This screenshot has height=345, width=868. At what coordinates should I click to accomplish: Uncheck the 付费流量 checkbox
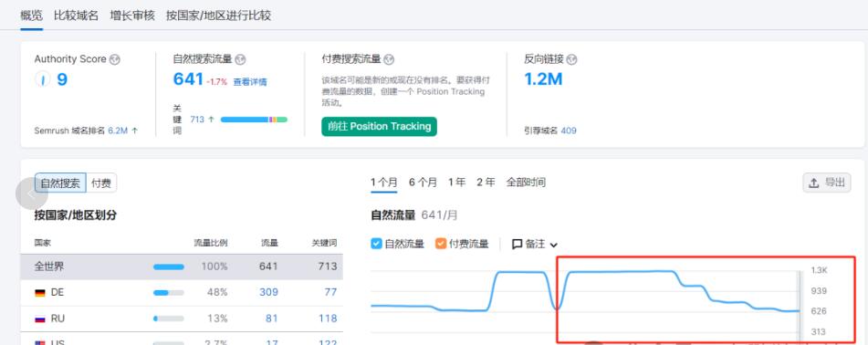click(441, 244)
